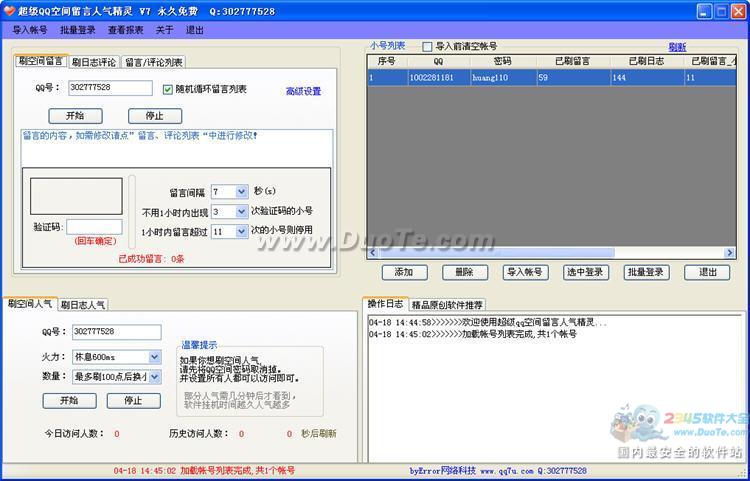Minimize the application window
Viewport: 750px width, 481px height.
tap(704, 11)
